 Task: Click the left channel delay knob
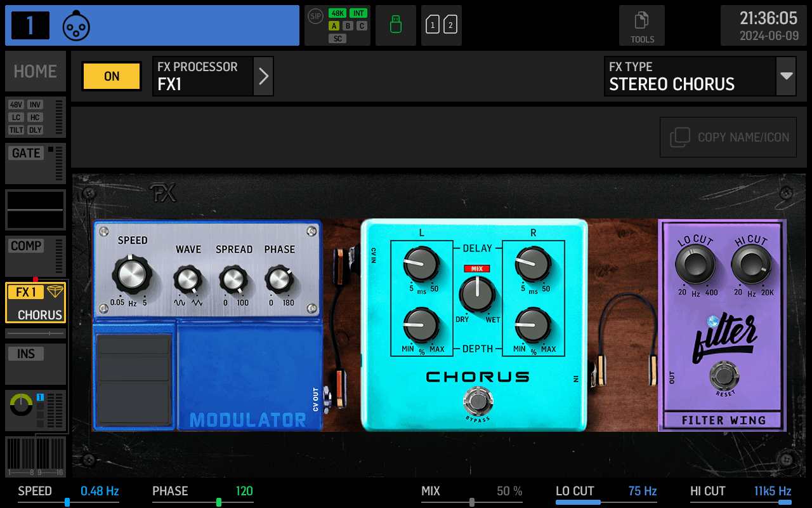(x=421, y=265)
